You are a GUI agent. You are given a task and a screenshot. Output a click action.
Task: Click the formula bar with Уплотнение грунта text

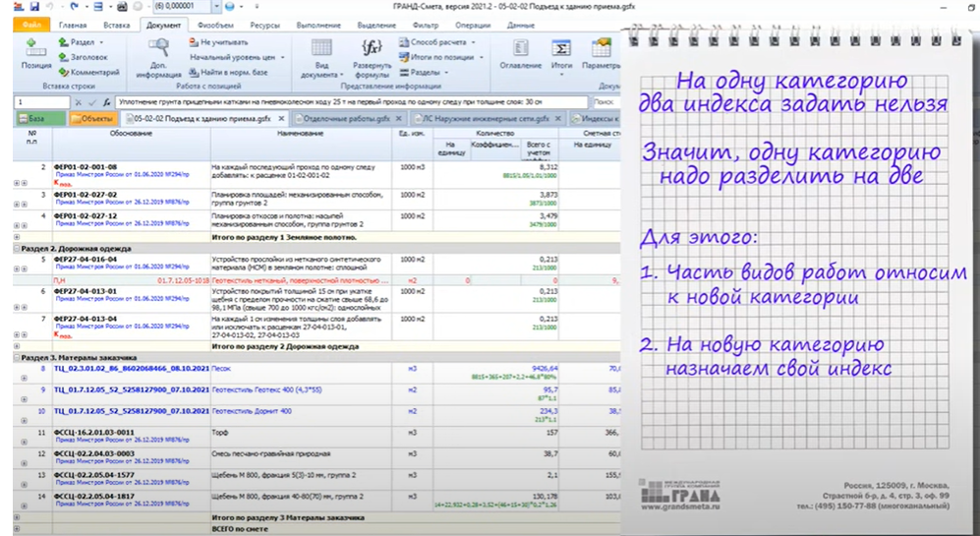click(352, 102)
